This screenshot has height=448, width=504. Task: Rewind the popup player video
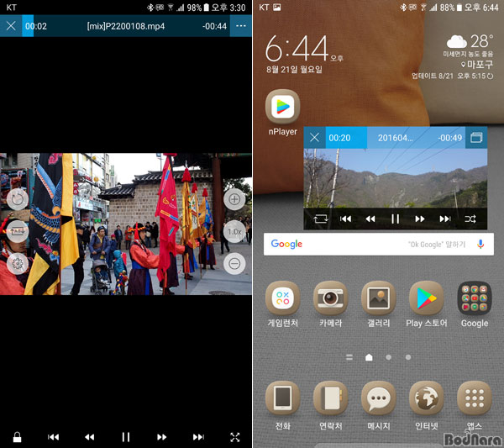tap(370, 219)
